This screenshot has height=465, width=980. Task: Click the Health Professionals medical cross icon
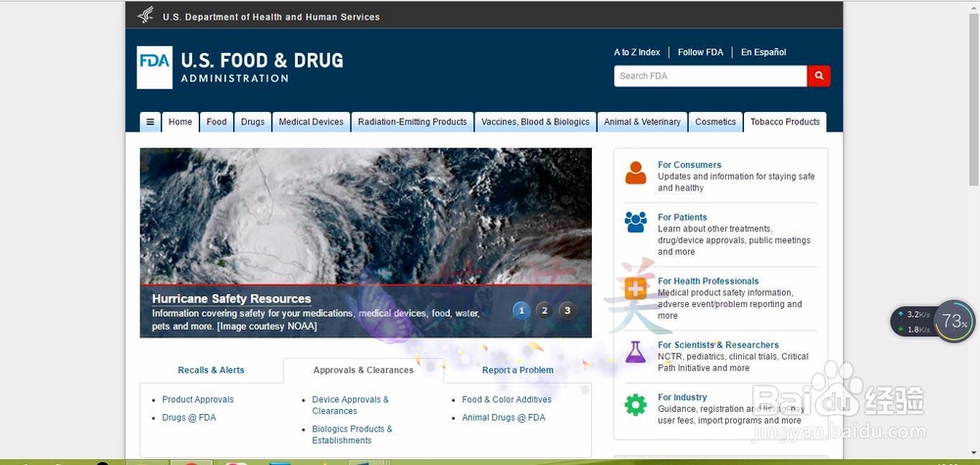pyautogui.click(x=636, y=288)
